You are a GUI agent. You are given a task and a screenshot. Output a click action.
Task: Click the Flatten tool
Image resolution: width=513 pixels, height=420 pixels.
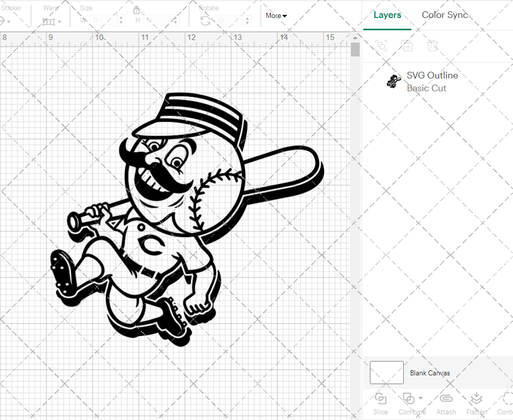tap(477, 404)
